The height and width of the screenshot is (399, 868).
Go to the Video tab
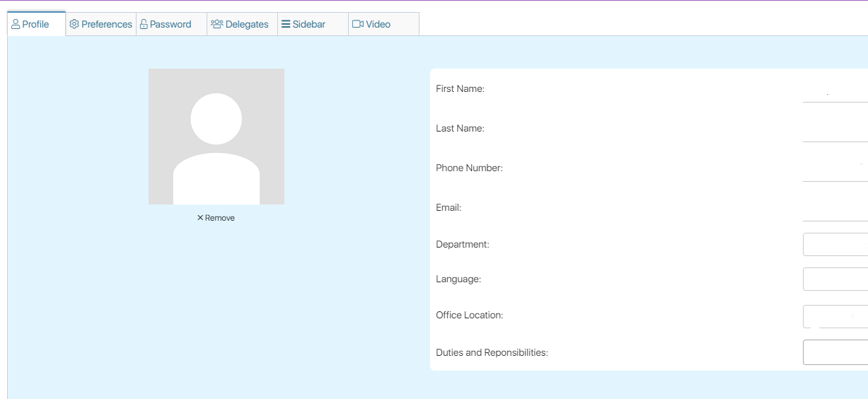point(378,24)
